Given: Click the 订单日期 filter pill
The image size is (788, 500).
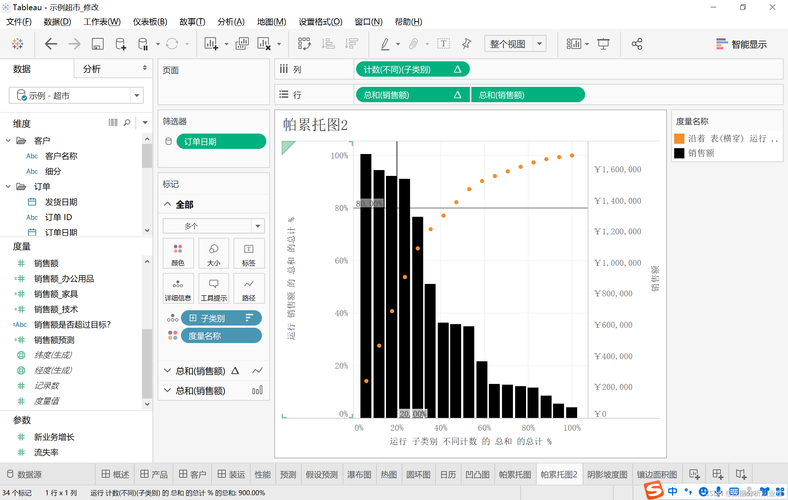Looking at the screenshot, I should (x=221, y=142).
